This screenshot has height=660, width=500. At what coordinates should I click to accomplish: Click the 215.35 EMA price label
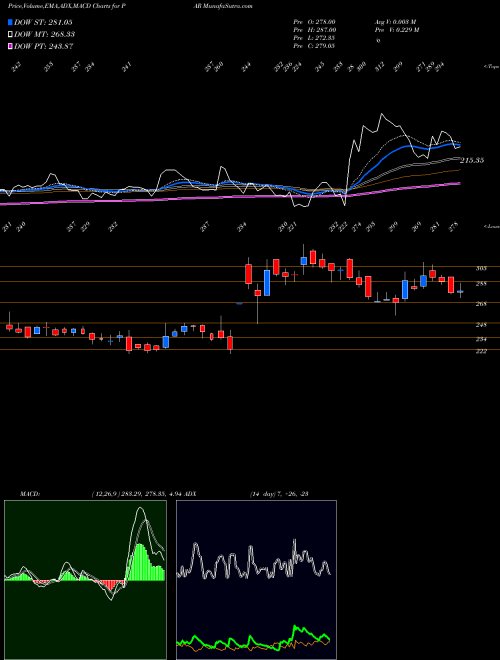point(472,160)
